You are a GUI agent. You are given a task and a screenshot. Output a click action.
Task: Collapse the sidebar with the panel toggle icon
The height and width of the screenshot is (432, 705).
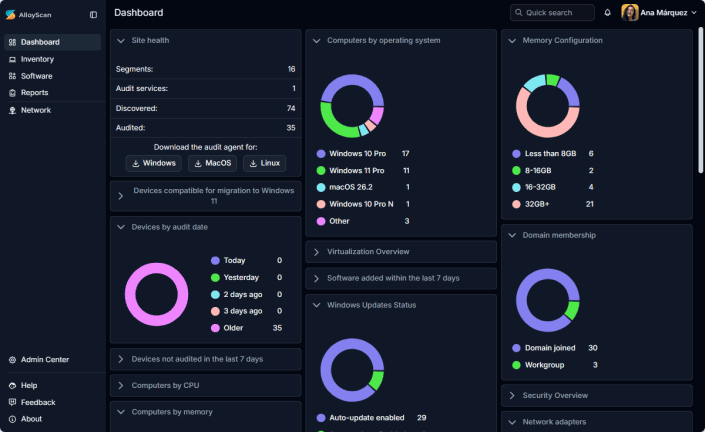[93, 15]
